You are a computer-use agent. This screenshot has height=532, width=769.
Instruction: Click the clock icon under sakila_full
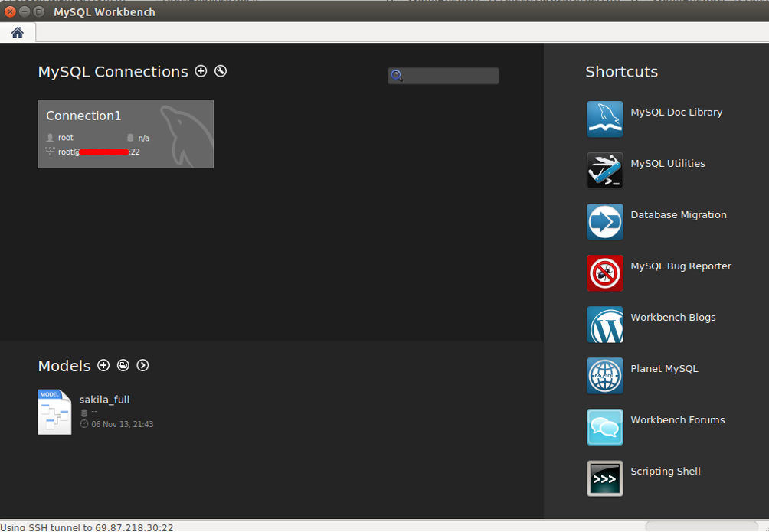tap(83, 424)
